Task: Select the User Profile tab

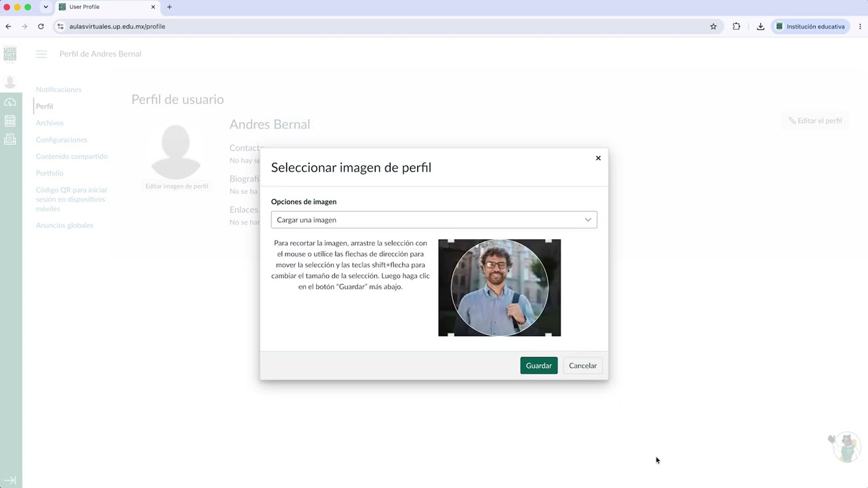Action: pos(107,7)
